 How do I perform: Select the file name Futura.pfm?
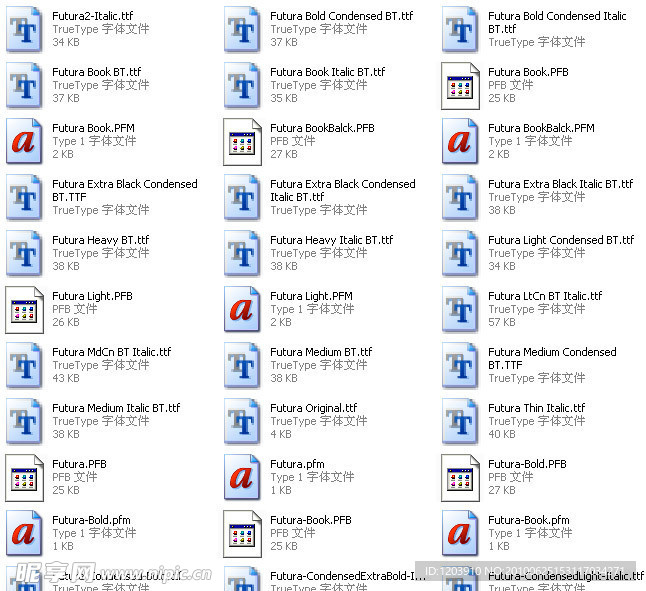tap(297, 464)
